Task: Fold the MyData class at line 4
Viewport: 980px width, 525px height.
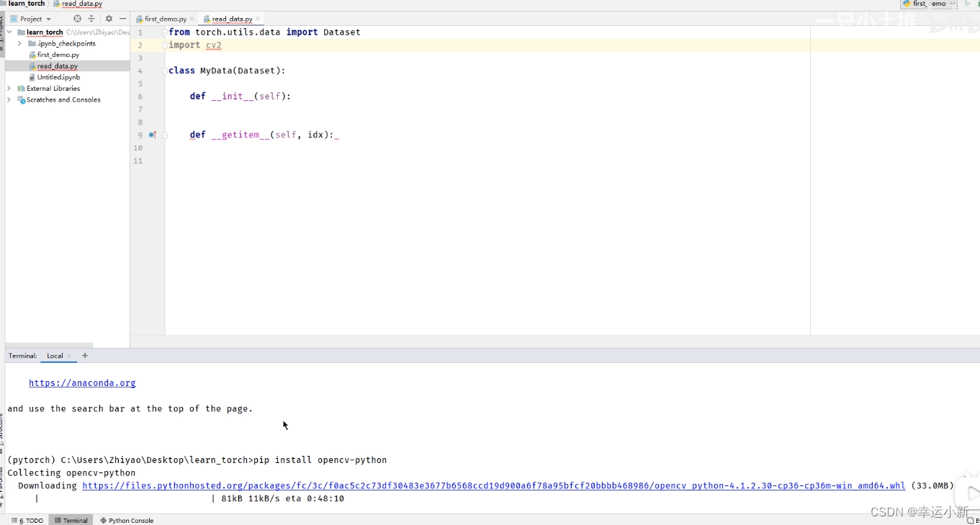Action: (x=165, y=71)
